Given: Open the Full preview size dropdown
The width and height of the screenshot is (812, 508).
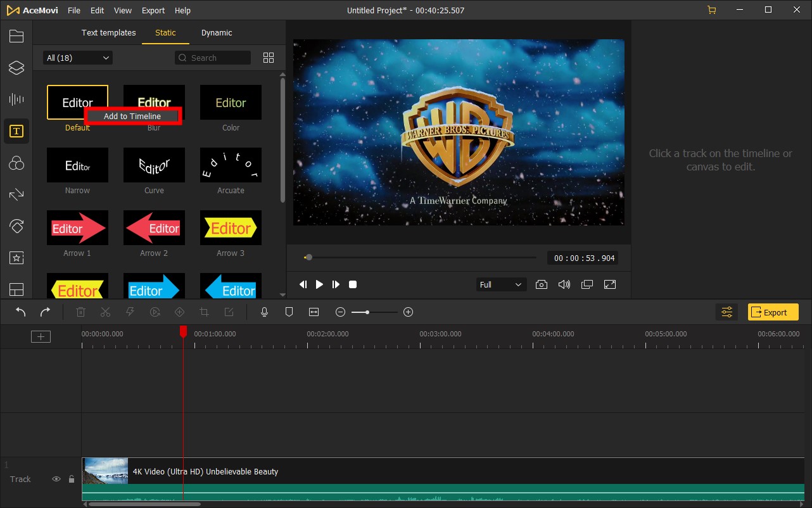Looking at the screenshot, I should point(500,285).
